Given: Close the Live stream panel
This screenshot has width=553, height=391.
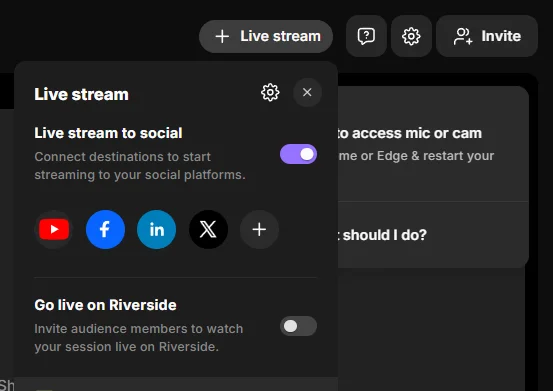Looking at the screenshot, I should point(307,92).
